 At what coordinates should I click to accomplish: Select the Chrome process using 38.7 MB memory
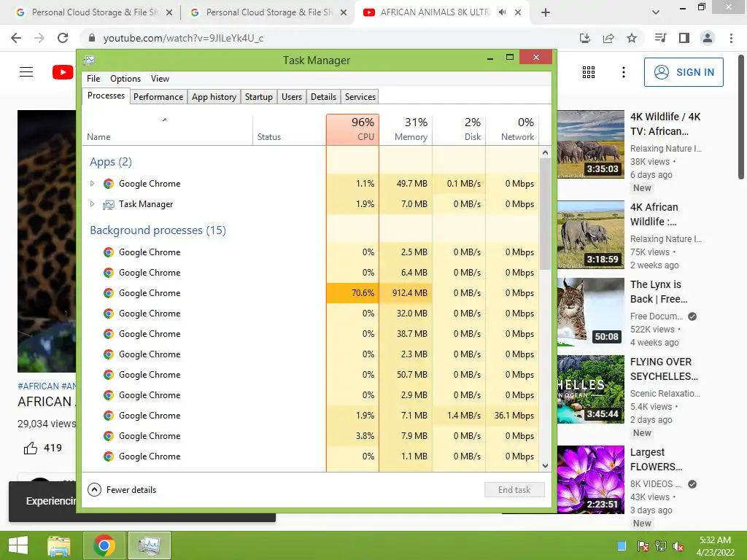[x=311, y=334]
